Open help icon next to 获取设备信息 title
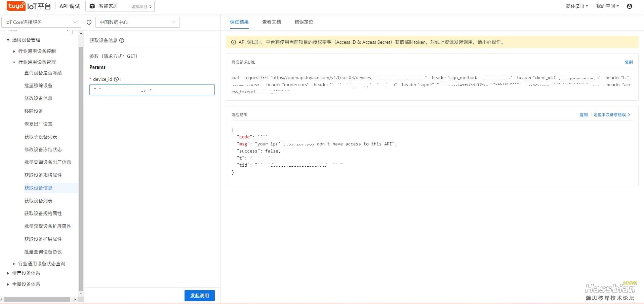The width and height of the screenshot is (644, 304). point(122,40)
